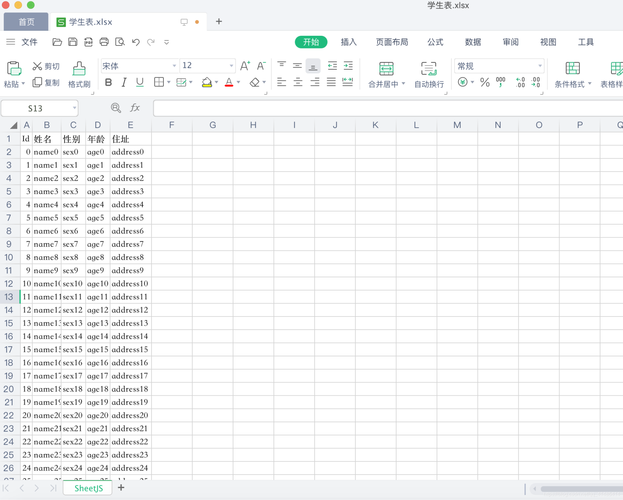
Task: Expand the 合并居中 merge dropdown arrow
Action: click(403, 84)
